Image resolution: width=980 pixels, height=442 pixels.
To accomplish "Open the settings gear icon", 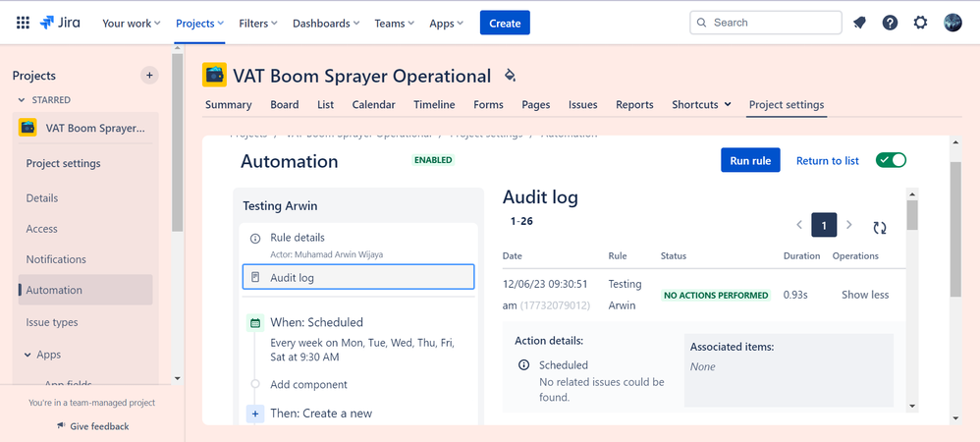I will tap(920, 23).
